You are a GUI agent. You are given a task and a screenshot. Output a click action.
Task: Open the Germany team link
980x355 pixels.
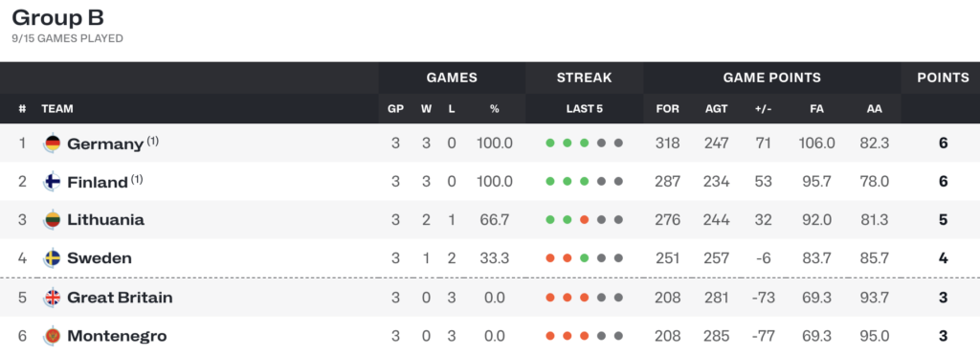pos(105,144)
